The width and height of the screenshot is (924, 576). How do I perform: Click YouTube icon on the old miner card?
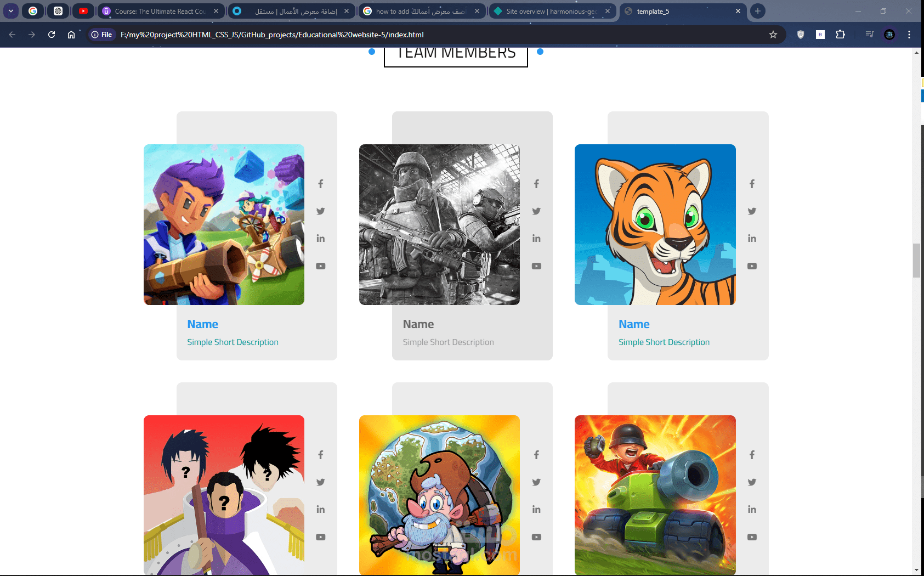[x=536, y=537]
